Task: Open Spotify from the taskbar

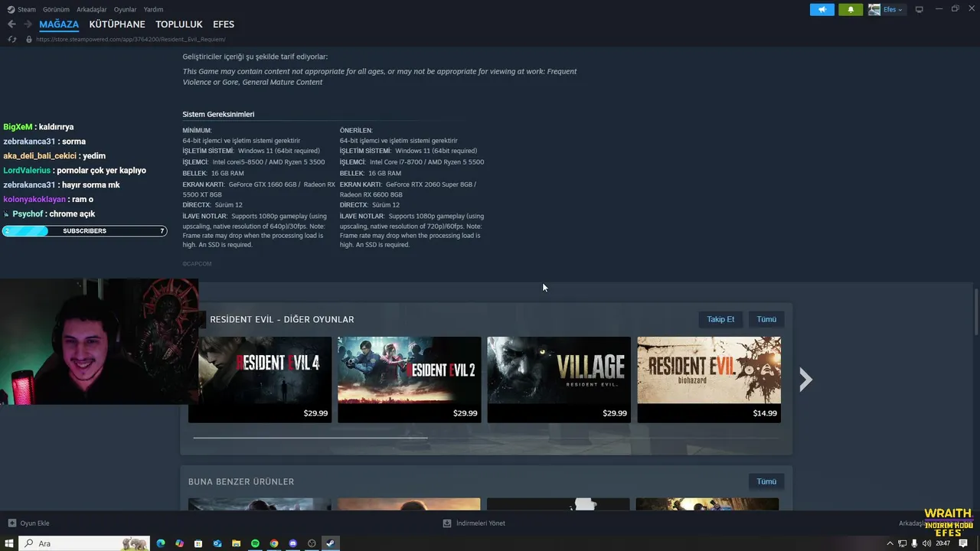Action: click(255, 543)
